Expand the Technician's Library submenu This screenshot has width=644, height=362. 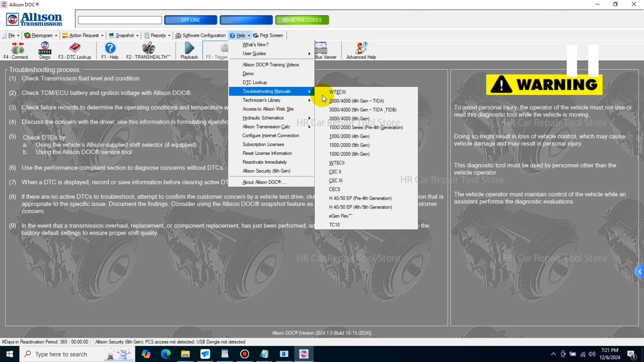click(x=261, y=100)
